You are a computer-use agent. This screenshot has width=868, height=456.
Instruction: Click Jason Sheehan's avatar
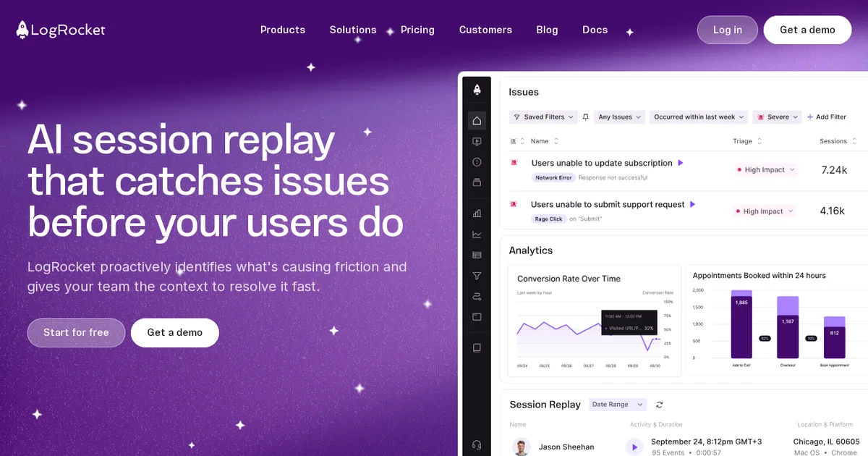(x=521, y=447)
